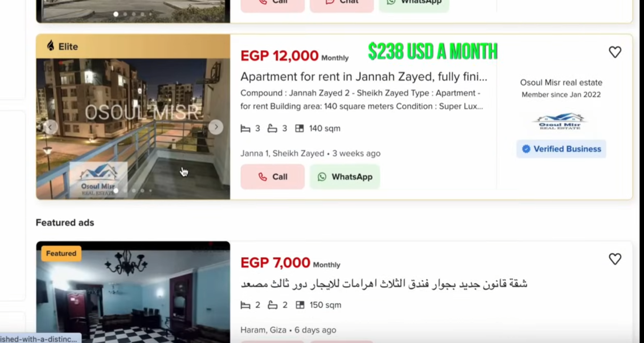Click the EGP 7,000 Monthly price
The width and height of the screenshot is (644, 343).
click(290, 263)
